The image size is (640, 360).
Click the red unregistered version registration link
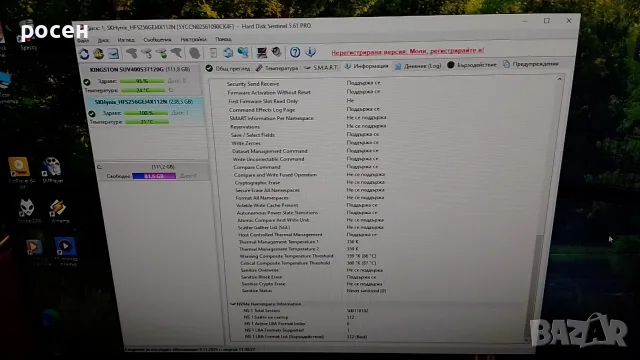(407, 51)
